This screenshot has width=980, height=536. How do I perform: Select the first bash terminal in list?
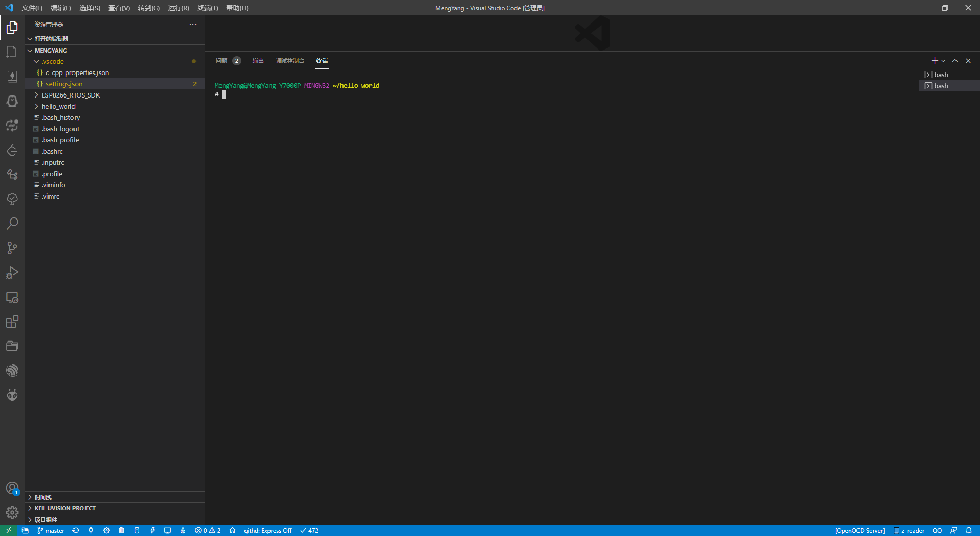coord(949,75)
